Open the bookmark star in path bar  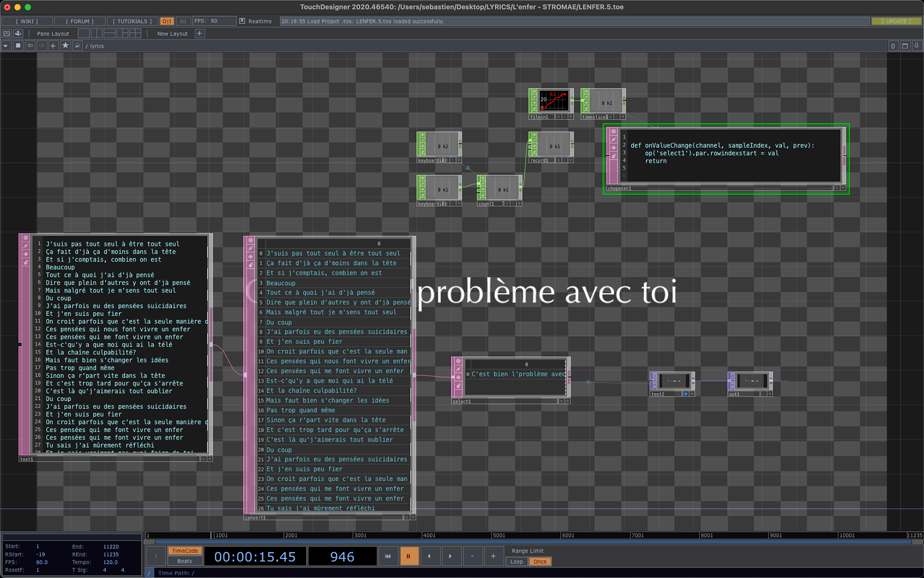(x=65, y=46)
